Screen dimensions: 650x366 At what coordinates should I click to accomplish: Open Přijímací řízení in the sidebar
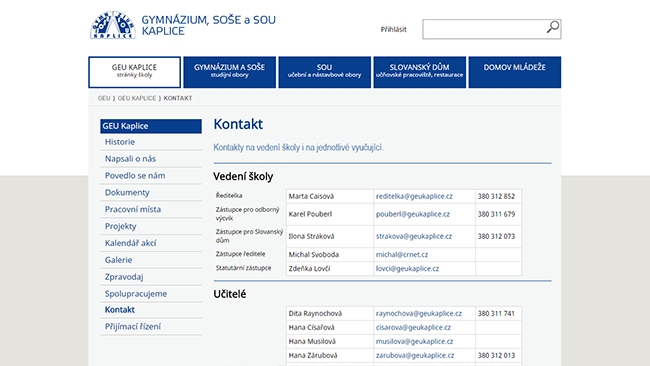(x=133, y=327)
